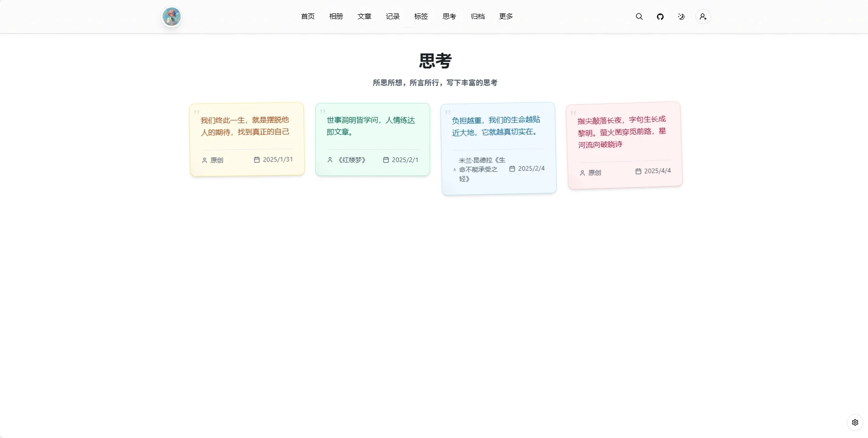Go to the 文章 page
868x438 pixels.
[364, 17]
